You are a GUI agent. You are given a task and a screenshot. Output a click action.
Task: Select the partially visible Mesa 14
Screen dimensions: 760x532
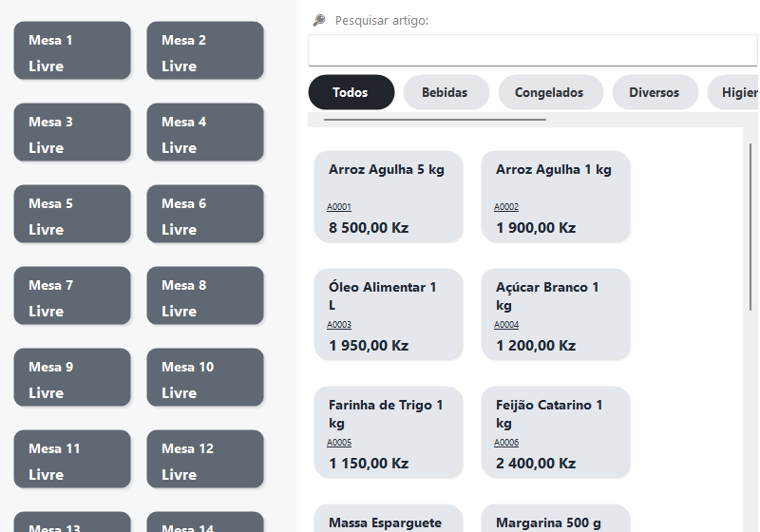[205, 522]
